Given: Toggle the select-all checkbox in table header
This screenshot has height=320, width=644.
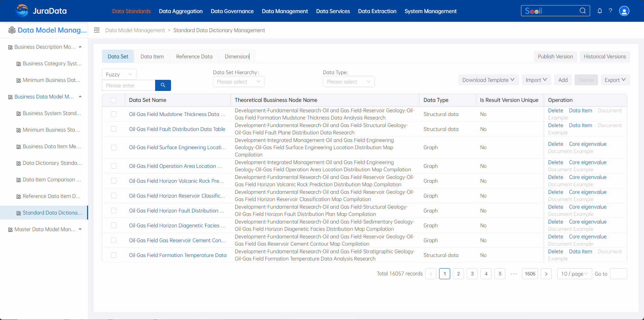Looking at the screenshot, I should point(113,100).
